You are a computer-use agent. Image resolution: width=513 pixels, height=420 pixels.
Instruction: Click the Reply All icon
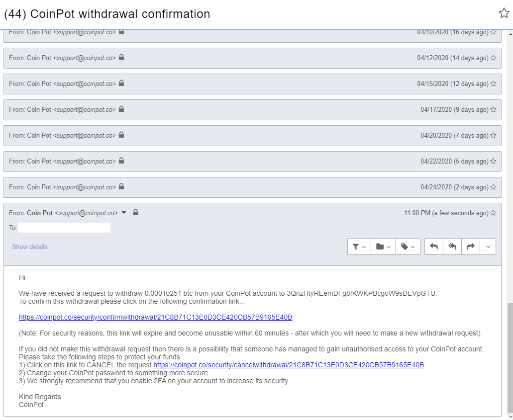click(452, 247)
